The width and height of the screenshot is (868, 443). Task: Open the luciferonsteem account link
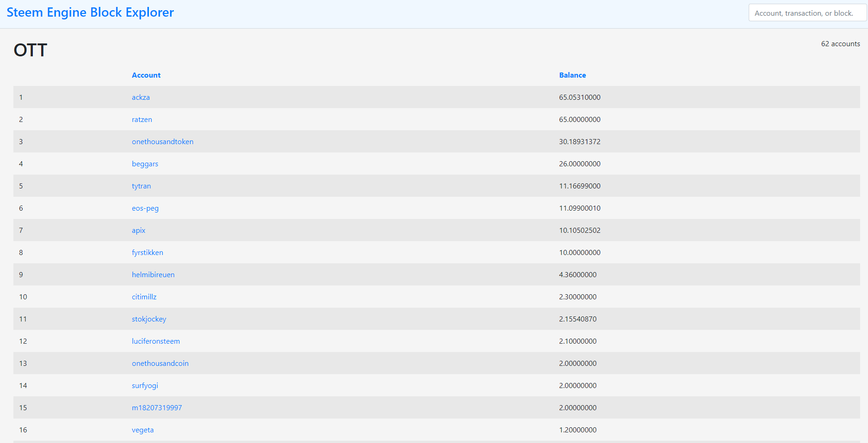[x=156, y=341]
